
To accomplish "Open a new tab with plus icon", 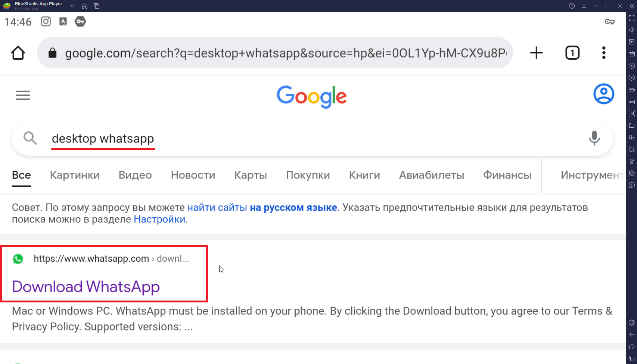I will (536, 53).
